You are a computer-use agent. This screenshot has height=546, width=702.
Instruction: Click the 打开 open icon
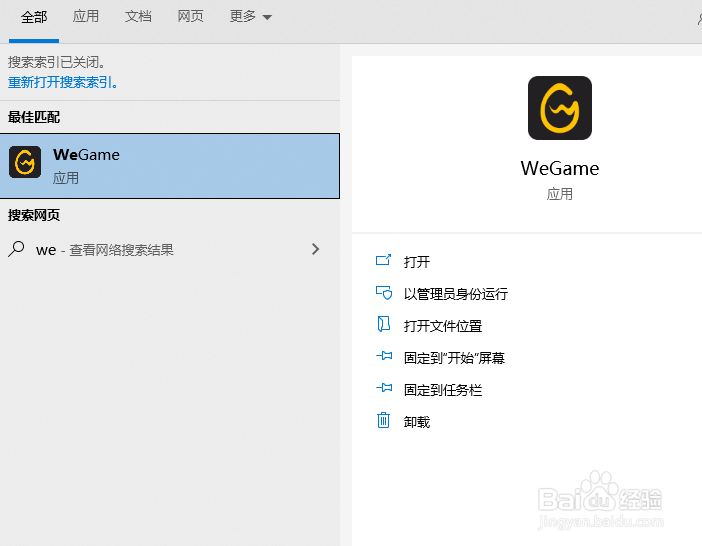[383, 260]
